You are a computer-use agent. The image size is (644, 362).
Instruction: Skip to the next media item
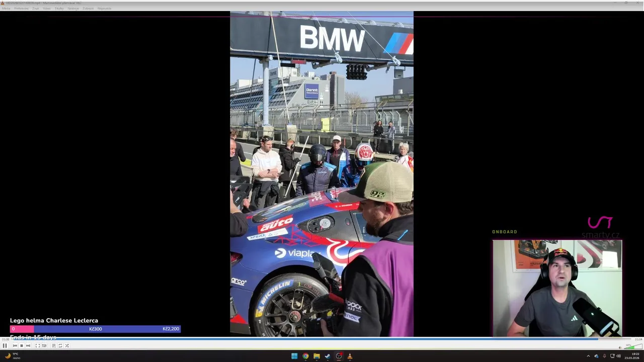pyautogui.click(x=28, y=345)
